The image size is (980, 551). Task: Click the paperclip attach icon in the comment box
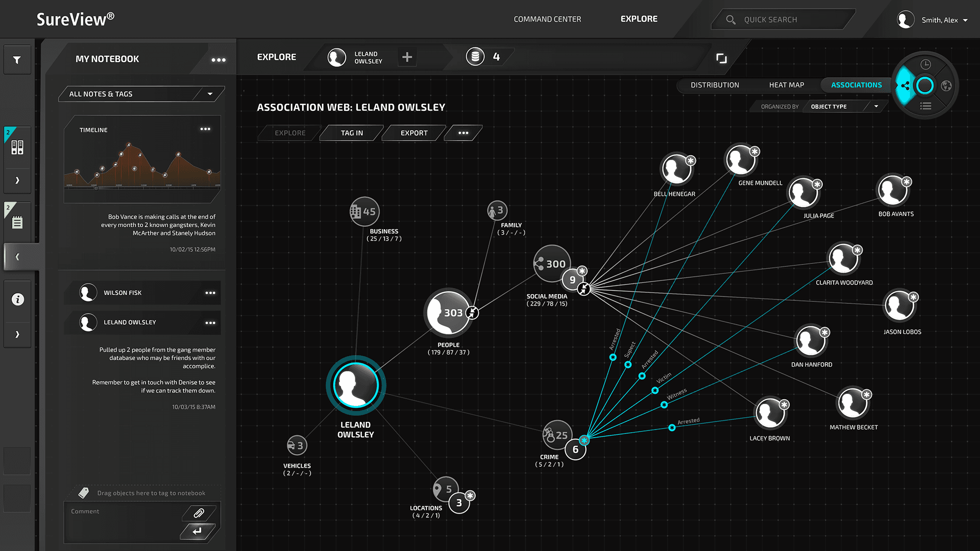[199, 513]
